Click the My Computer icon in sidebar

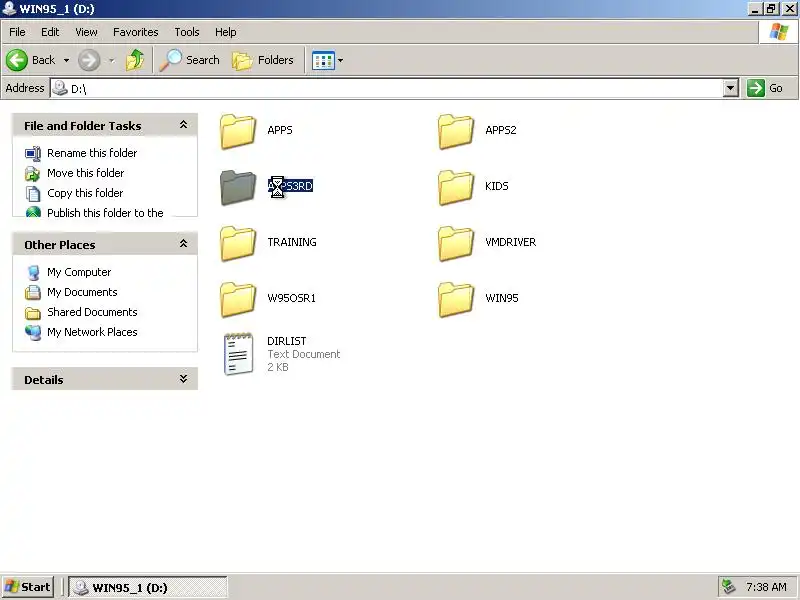(34, 272)
